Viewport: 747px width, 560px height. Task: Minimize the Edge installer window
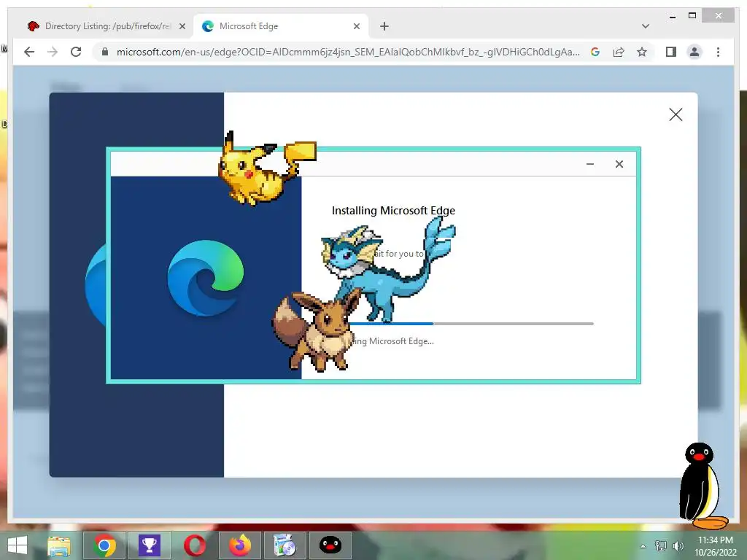[589, 164]
